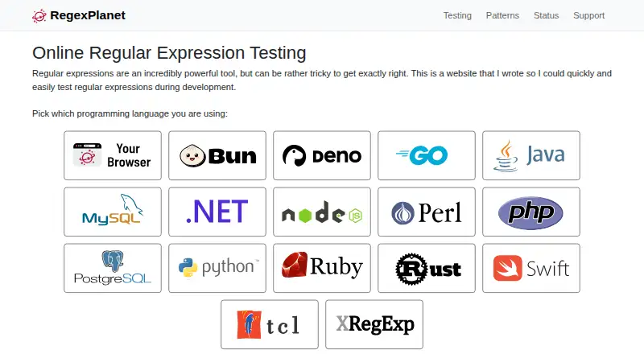Image resolution: width=644 pixels, height=354 pixels.
Task: Open the Testing menu item
Action: pyautogui.click(x=457, y=15)
